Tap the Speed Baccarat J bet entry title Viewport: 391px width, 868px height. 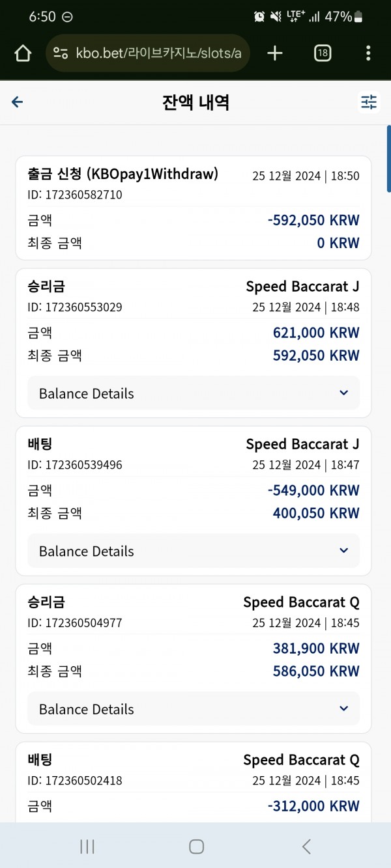point(302,444)
